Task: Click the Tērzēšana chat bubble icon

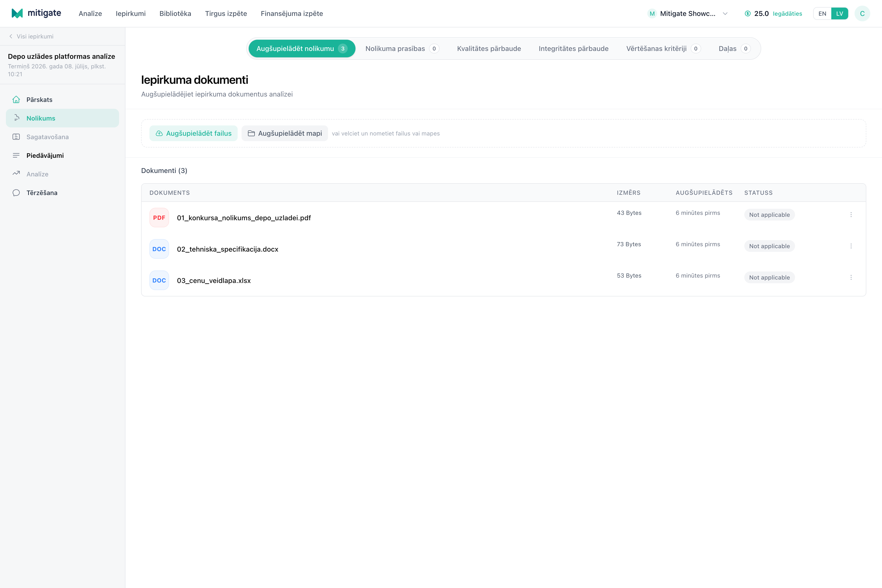Action: 16,193
